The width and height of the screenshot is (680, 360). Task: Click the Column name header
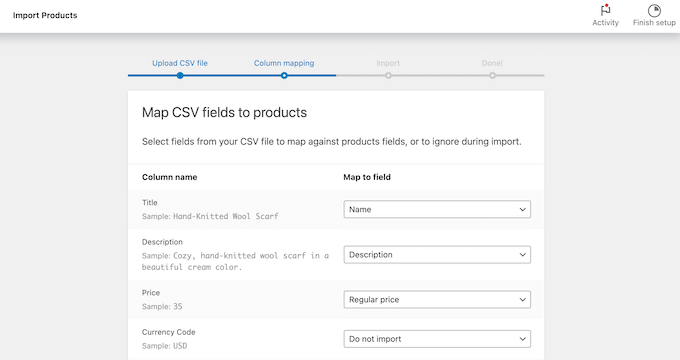(170, 177)
